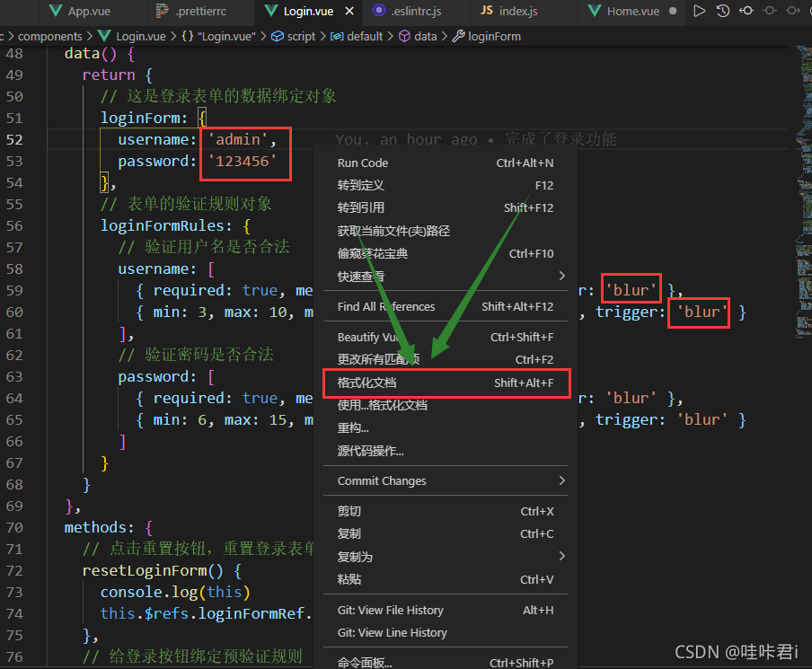Run code with the play icon

[699, 11]
